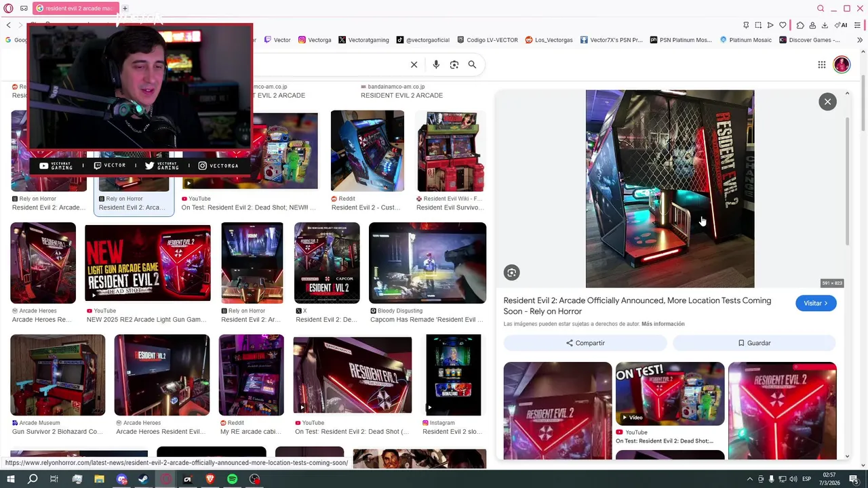Clear the Google search box

pyautogui.click(x=414, y=64)
